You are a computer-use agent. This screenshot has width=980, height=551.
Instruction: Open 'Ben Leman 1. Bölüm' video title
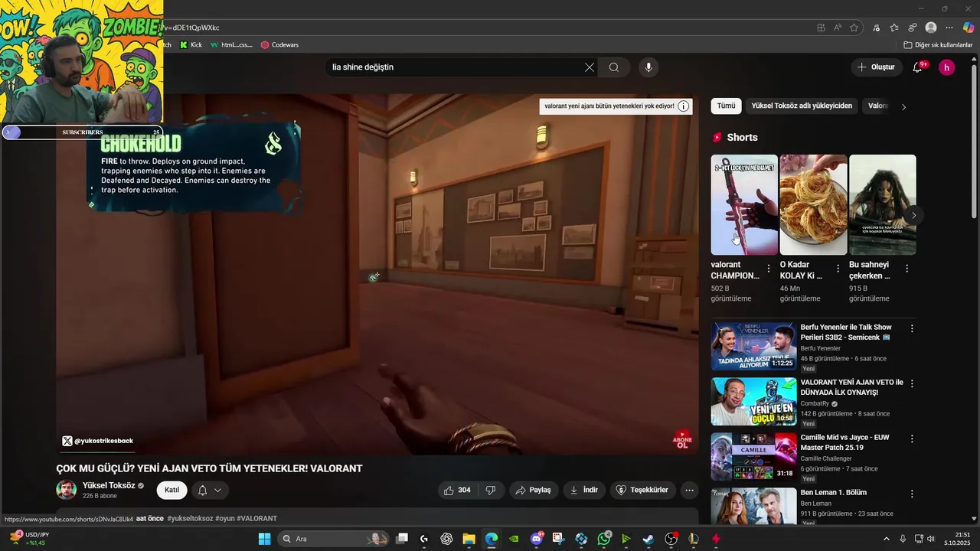834,493
